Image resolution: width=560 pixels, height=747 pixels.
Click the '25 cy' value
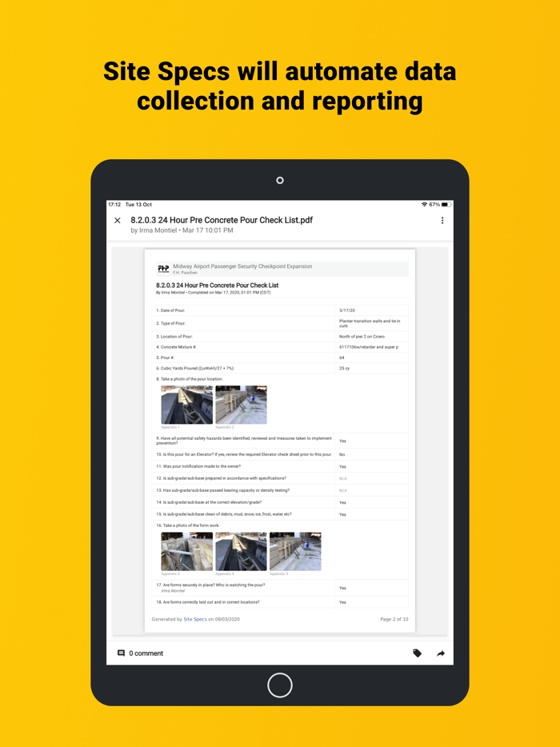344,368
